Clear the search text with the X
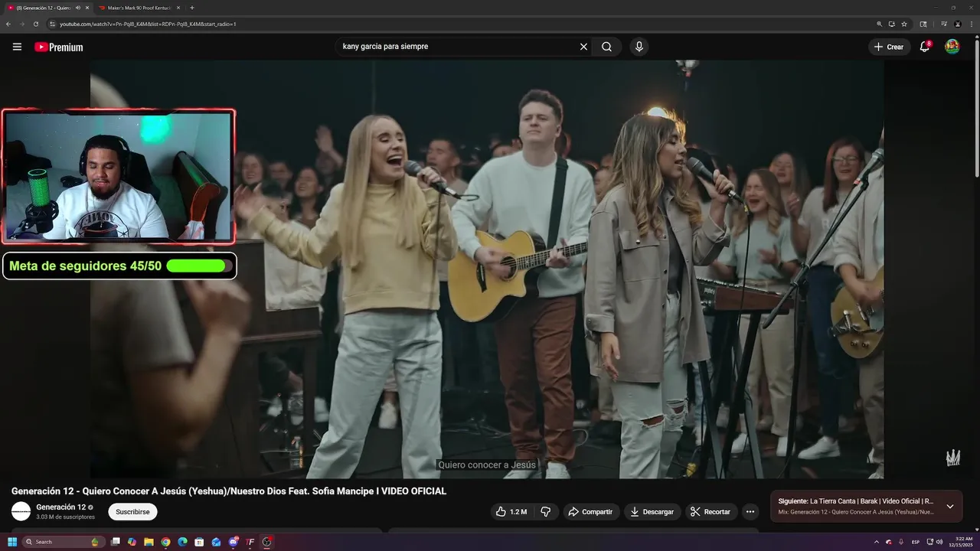 pyautogui.click(x=583, y=47)
